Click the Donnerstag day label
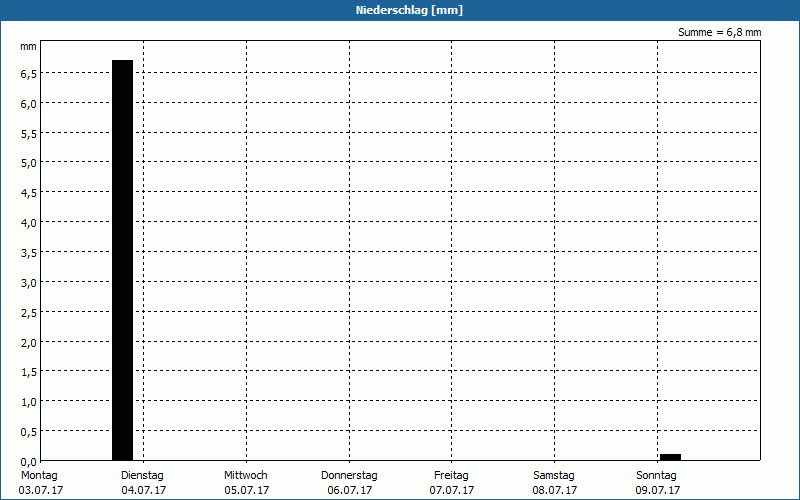 (349, 476)
